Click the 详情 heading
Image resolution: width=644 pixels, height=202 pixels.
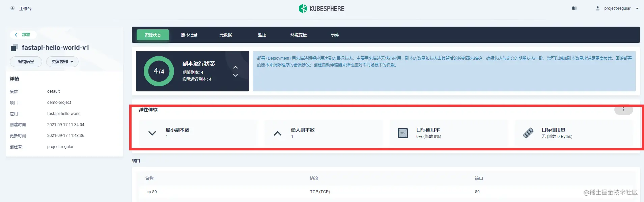point(15,79)
